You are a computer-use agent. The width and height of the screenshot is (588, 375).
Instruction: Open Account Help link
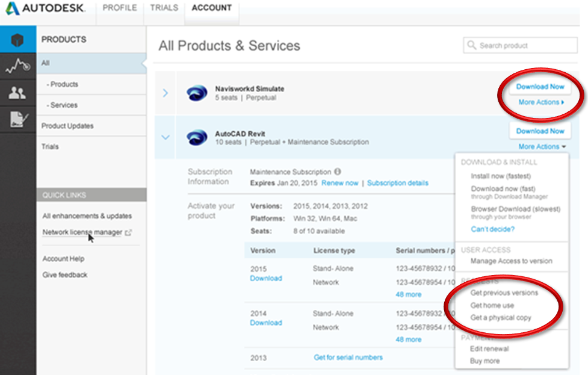pos(63,259)
